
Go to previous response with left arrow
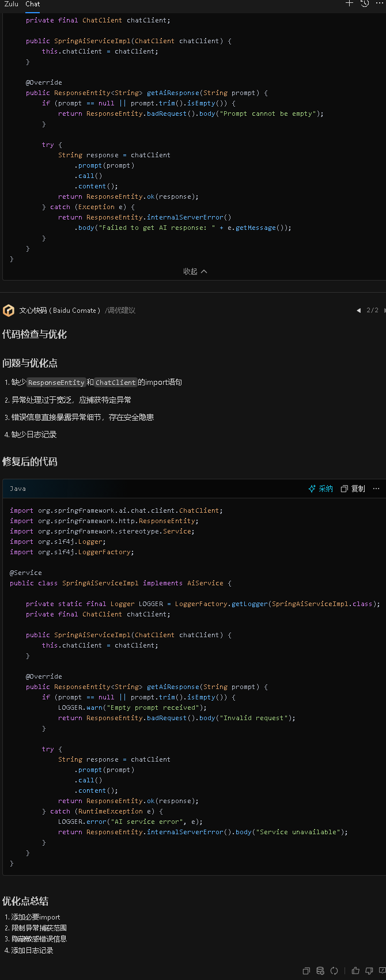coord(358,311)
